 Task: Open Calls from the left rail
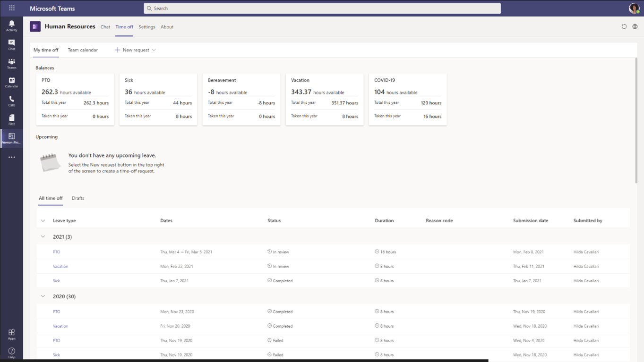pyautogui.click(x=11, y=101)
